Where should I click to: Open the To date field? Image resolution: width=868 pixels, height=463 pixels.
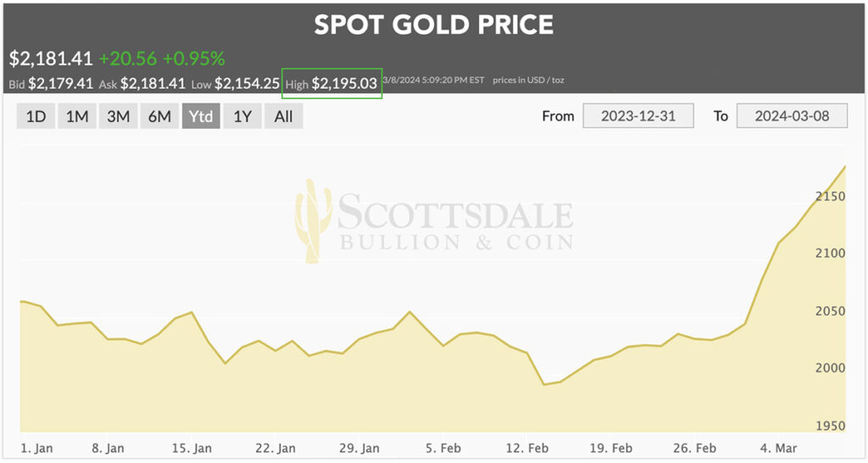tap(793, 116)
